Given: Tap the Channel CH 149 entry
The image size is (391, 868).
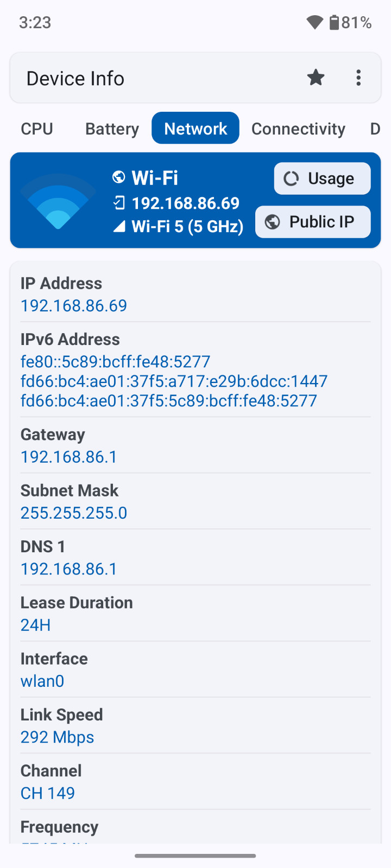Looking at the screenshot, I should 48,793.
